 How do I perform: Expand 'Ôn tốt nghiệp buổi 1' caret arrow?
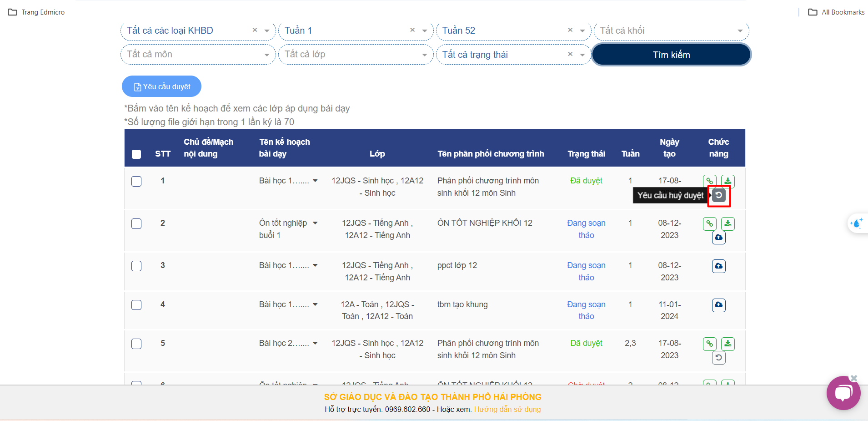pos(315,223)
